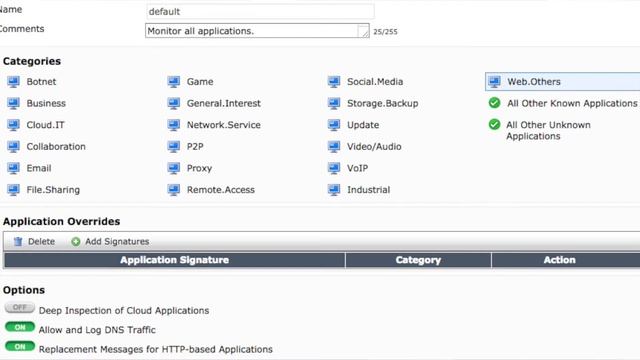The height and width of the screenshot is (360, 640).
Task: Click green check for All Other Unknown Applications
Action: point(494,124)
